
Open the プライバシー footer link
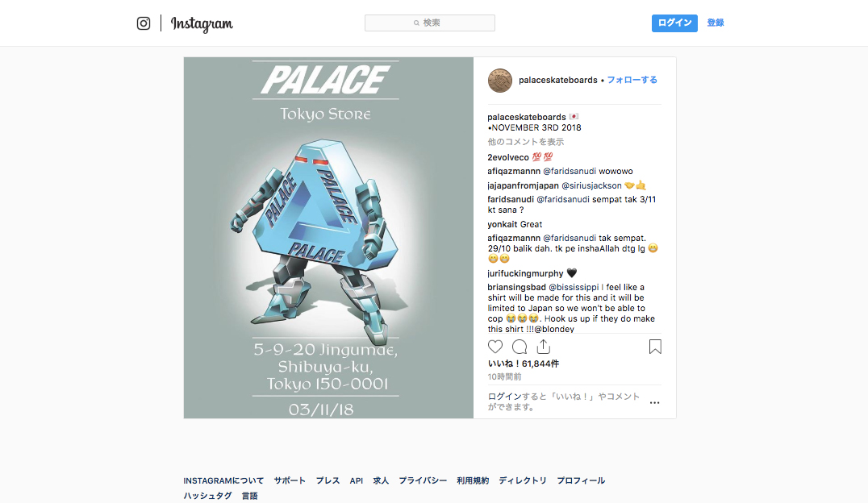(x=423, y=480)
